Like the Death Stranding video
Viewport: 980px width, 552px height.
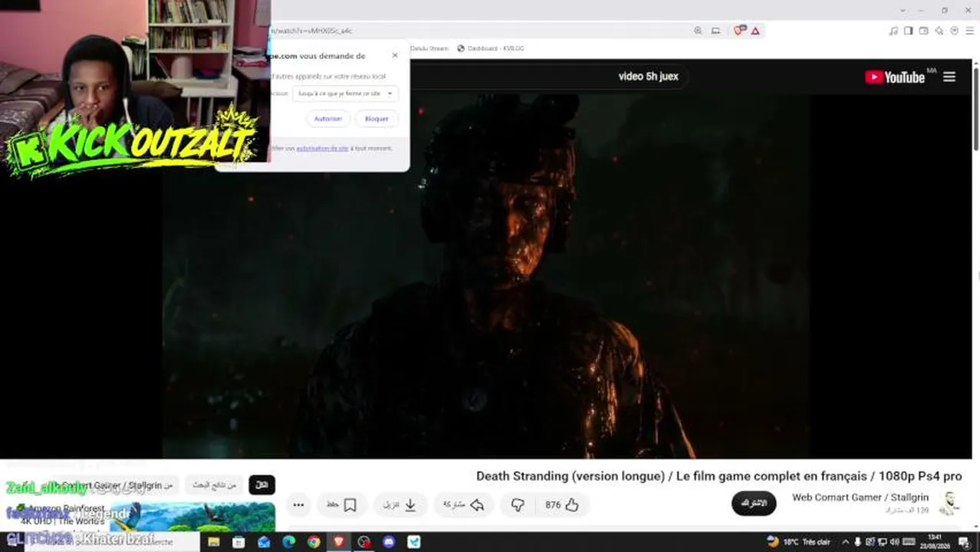(562, 504)
